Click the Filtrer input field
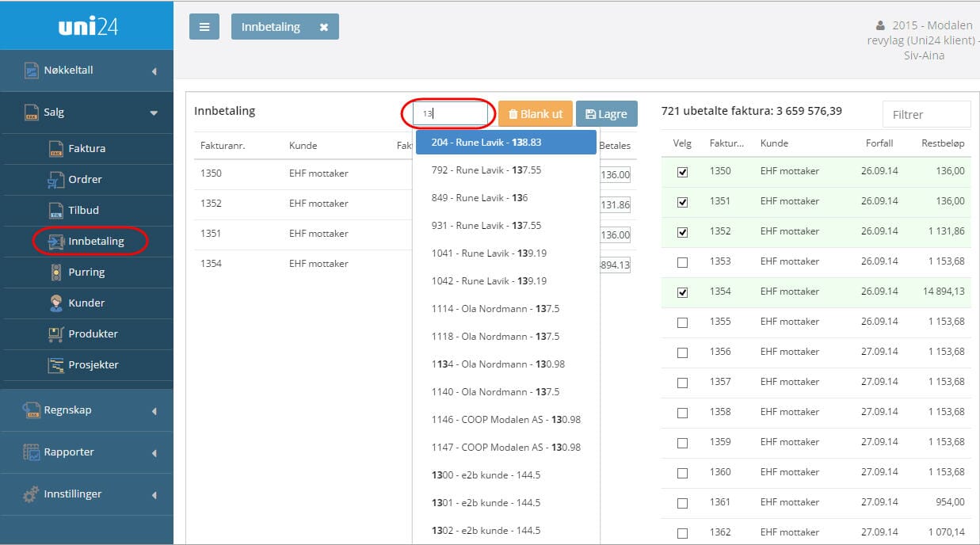This screenshot has width=980, height=545. point(925,115)
